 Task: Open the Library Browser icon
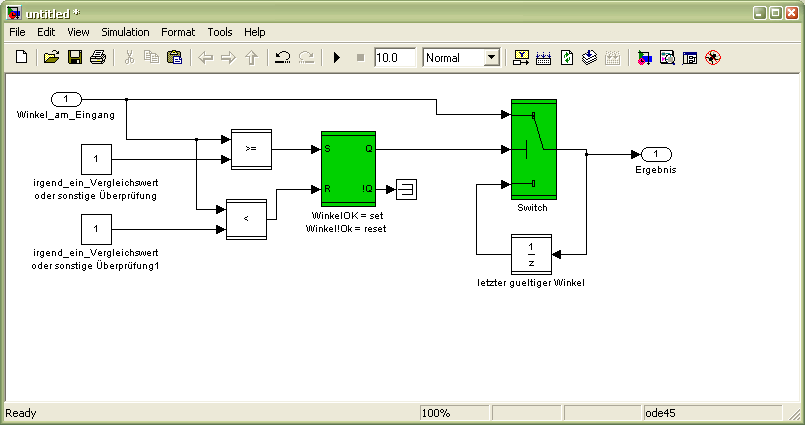pyautogui.click(x=643, y=58)
